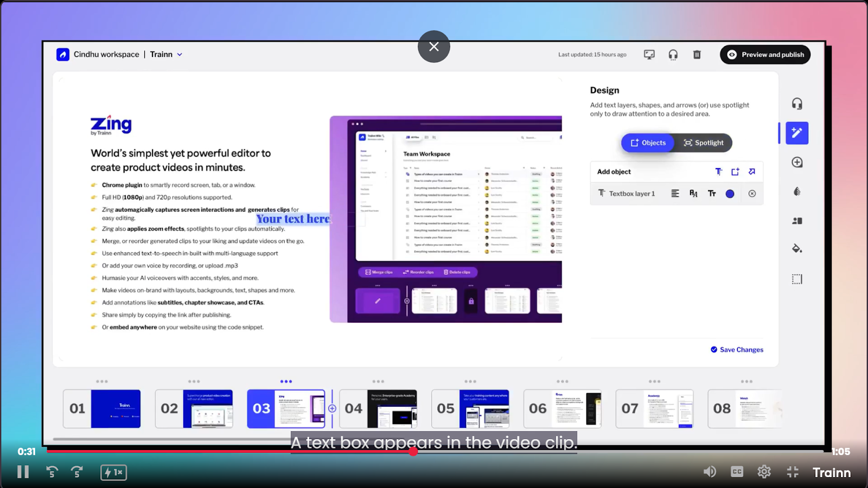Image resolution: width=868 pixels, height=488 pixels.
Task: Rewind video by 5 seconds
Action: 52,472
